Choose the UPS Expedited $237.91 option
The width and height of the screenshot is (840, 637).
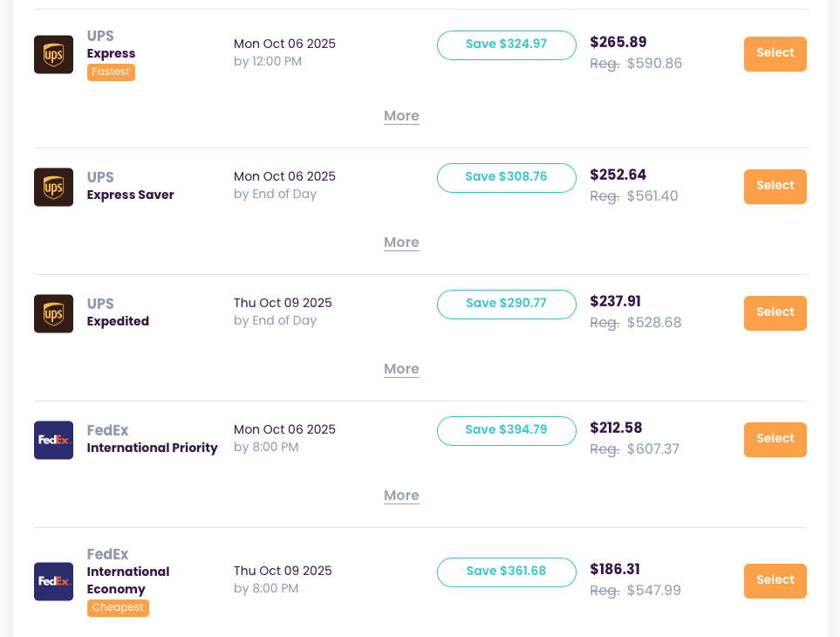(775, 313)
